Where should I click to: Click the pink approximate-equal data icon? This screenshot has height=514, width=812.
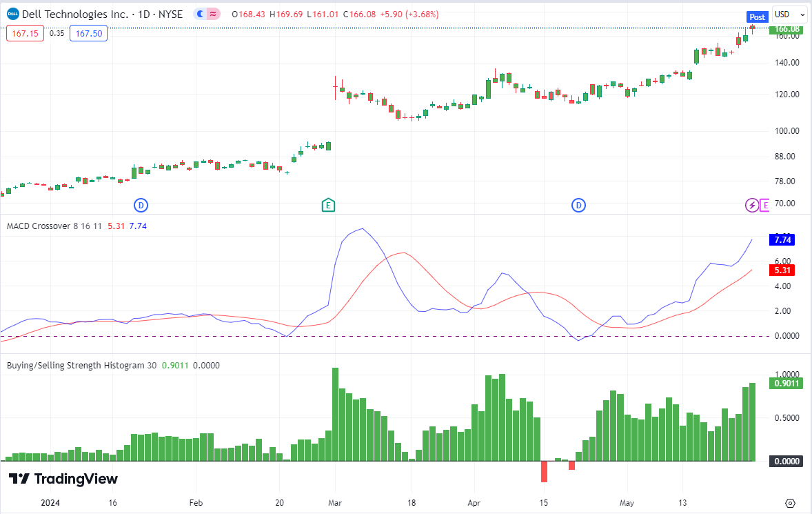[213, 14]
